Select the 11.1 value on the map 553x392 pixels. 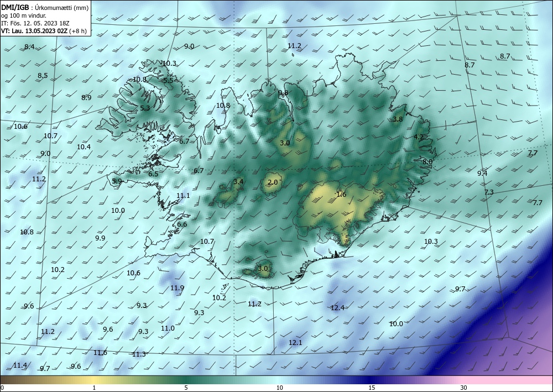coord(183,196)
